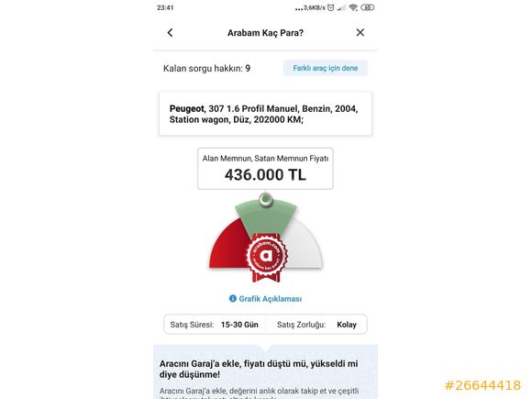The image size is (532, 399).
Task: Tap the arabam.com red seal badge
Action: point(266,257)
